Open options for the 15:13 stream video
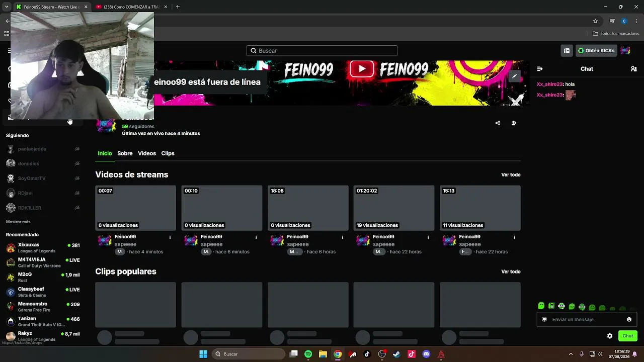Screen dimensions: 644x362 [514, 237]
